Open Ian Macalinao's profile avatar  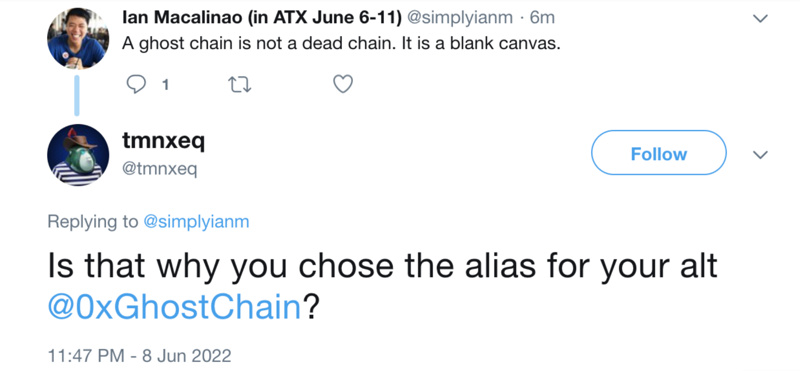click(x=78, y=38)
